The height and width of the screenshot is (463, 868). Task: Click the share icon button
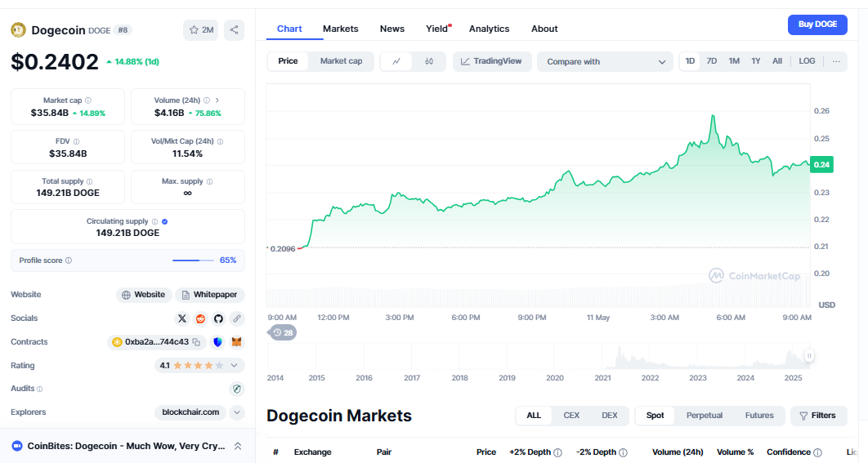coord(234,30)
